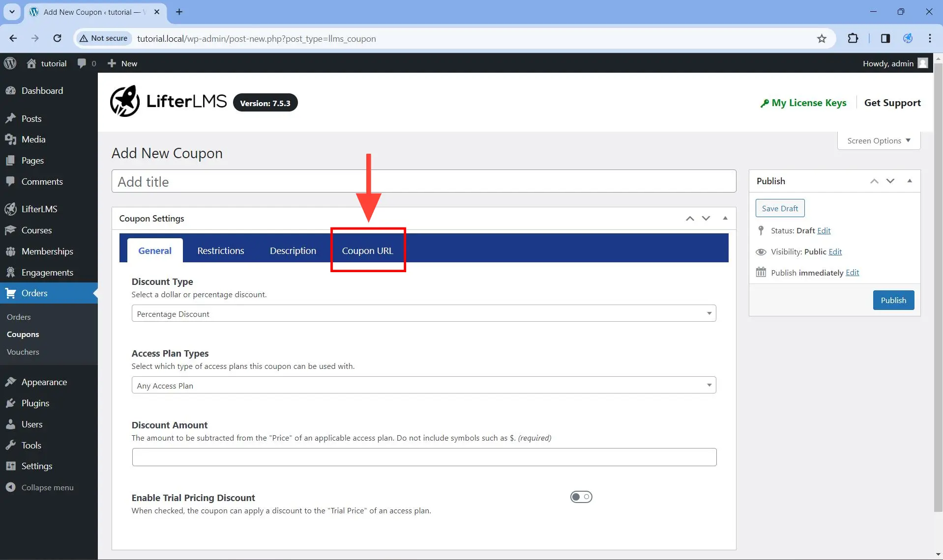The width and height of the screenshot is (943, 560).
Task: Open the Orders submenu link
Action: click(19, 317)
